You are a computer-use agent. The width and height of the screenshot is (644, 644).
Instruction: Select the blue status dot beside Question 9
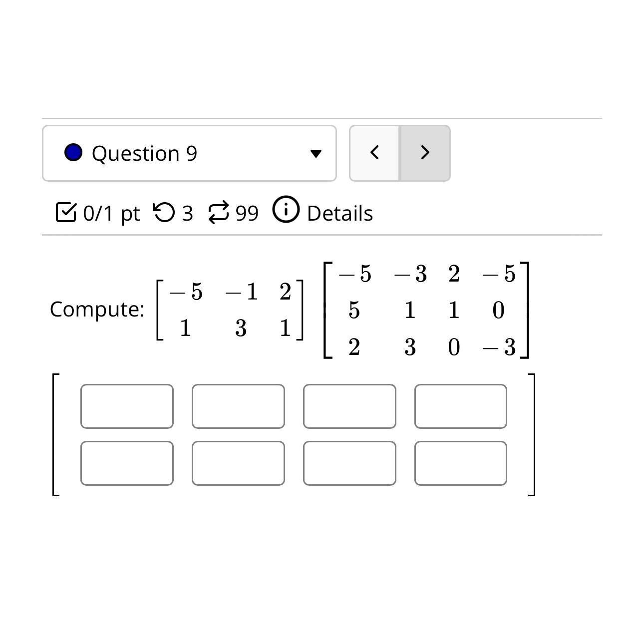pos(73,152)
